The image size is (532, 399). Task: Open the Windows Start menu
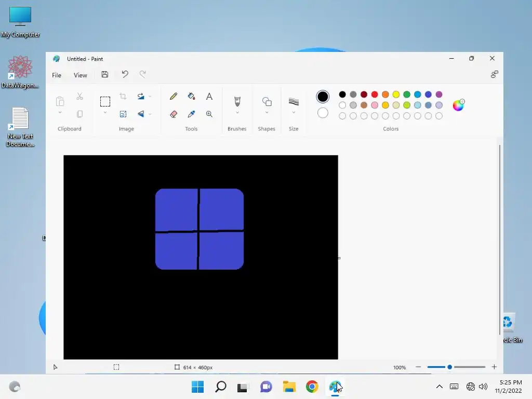(x=197, y=387)
